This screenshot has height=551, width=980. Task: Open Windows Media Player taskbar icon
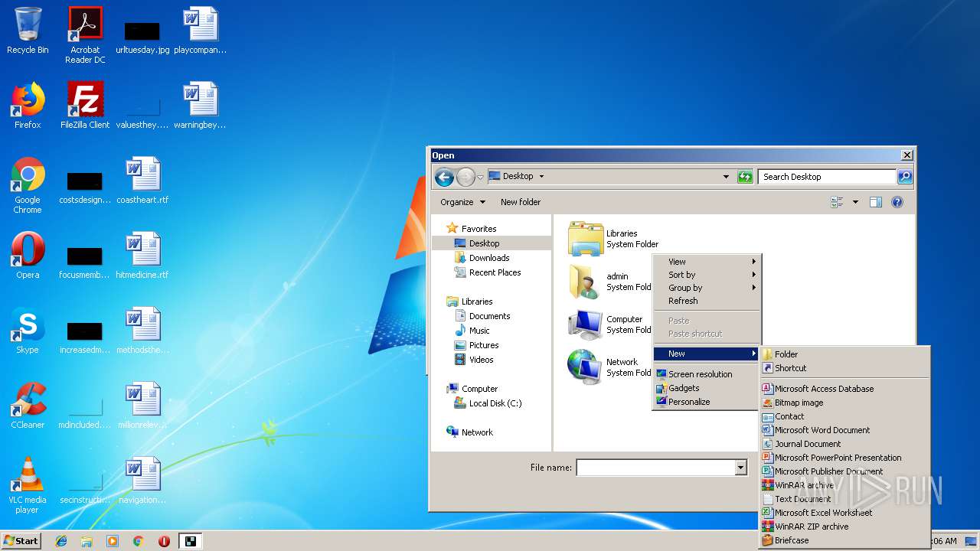tap(113, 541)
